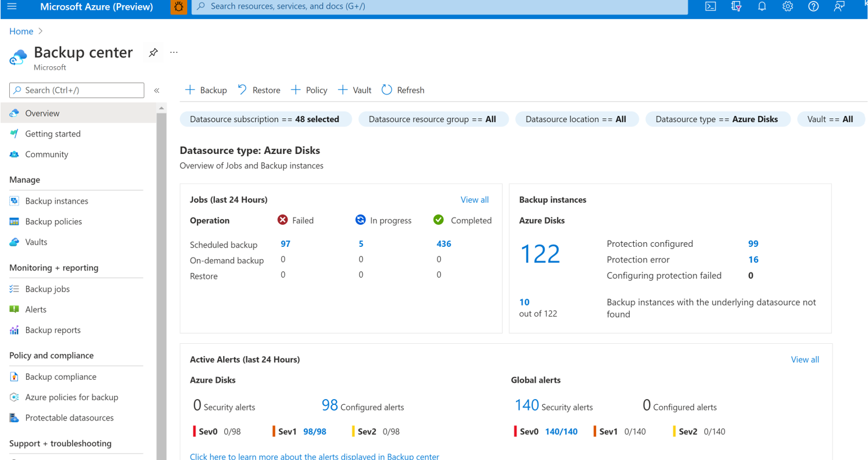Click the Refresh toolbar button
Viewport: 868px width, 460px height.
(x=403, y=90)
